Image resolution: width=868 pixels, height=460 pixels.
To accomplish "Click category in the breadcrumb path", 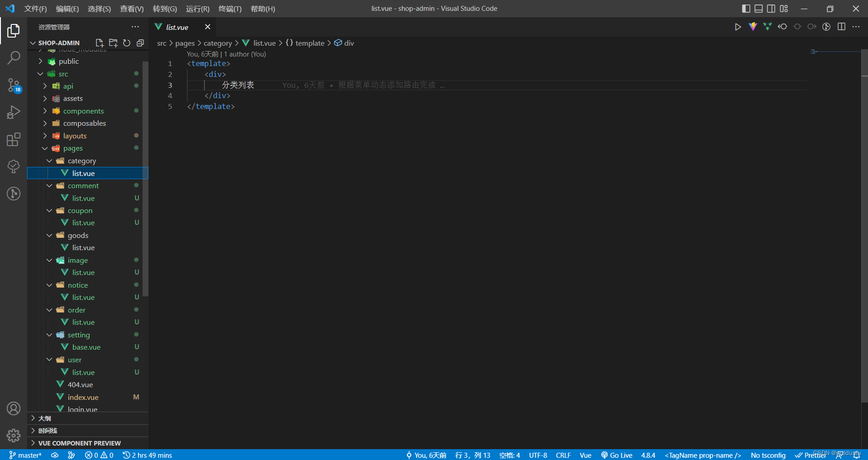I will point(218,43).
